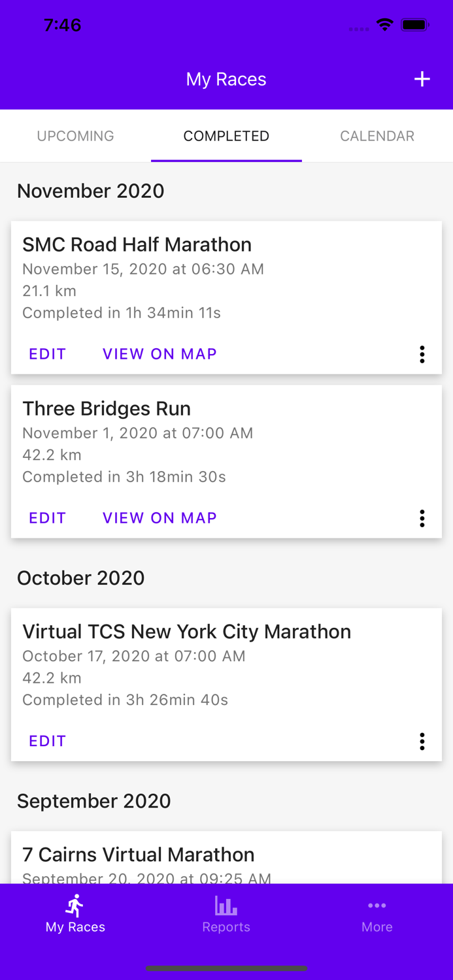Edit the SMC Road Half Marathon race
The image size is (453, 980).
coord(46,353)
